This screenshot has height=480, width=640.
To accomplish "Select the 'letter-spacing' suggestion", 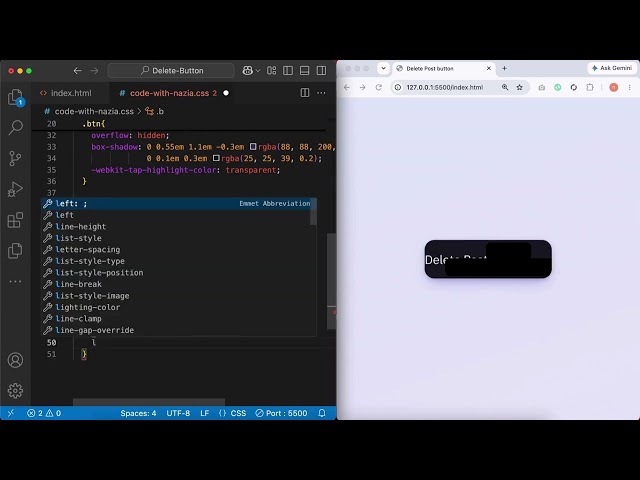I will (179, 249).
